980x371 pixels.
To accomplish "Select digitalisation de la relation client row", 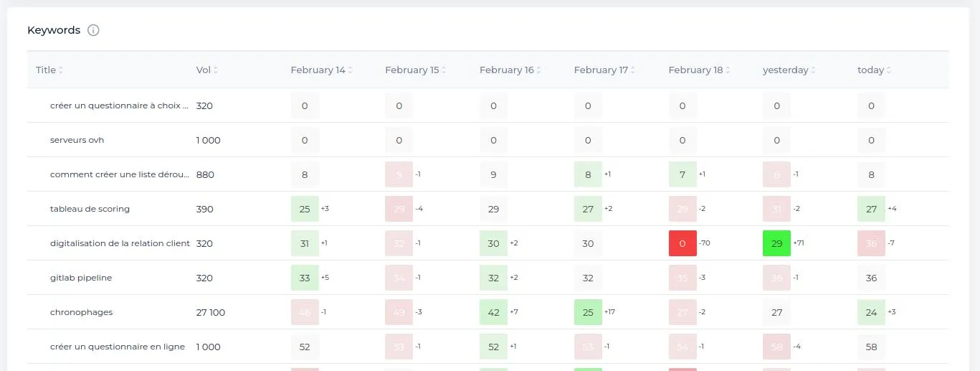I will pyautogui.click(x=120, y=243).
